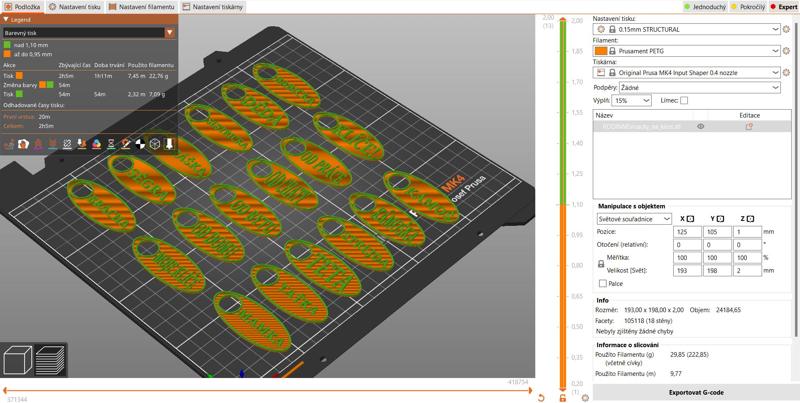
Task: Click the Otočení X rotation field
Action: (x=687, y=245)
